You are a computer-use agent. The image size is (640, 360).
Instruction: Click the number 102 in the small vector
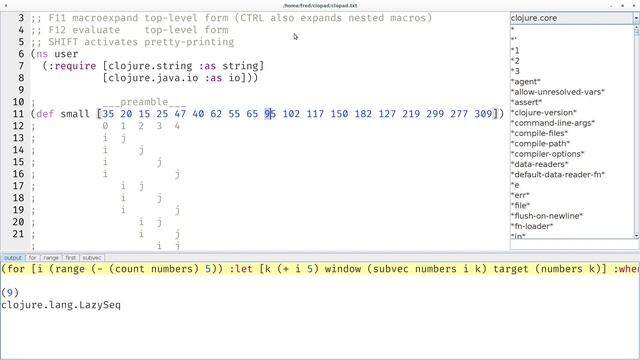coord(291,114)
